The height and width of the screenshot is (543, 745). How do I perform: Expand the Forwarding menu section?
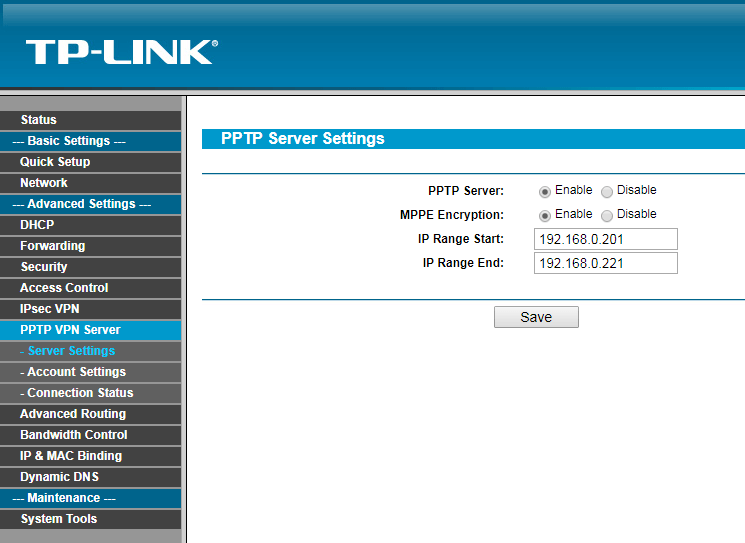52,246
